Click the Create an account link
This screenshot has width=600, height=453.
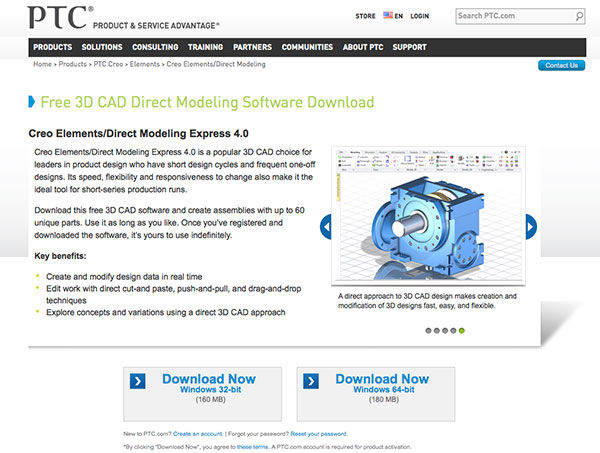pos(197,434)
